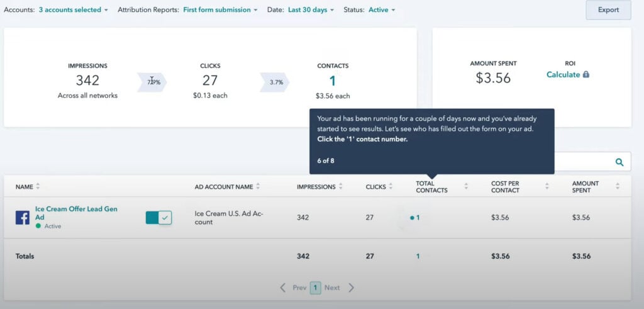The height and width of the screenshot is (309, 644).
Task: Click the 1 contact number in summary
Action: [x=333, y=81]
